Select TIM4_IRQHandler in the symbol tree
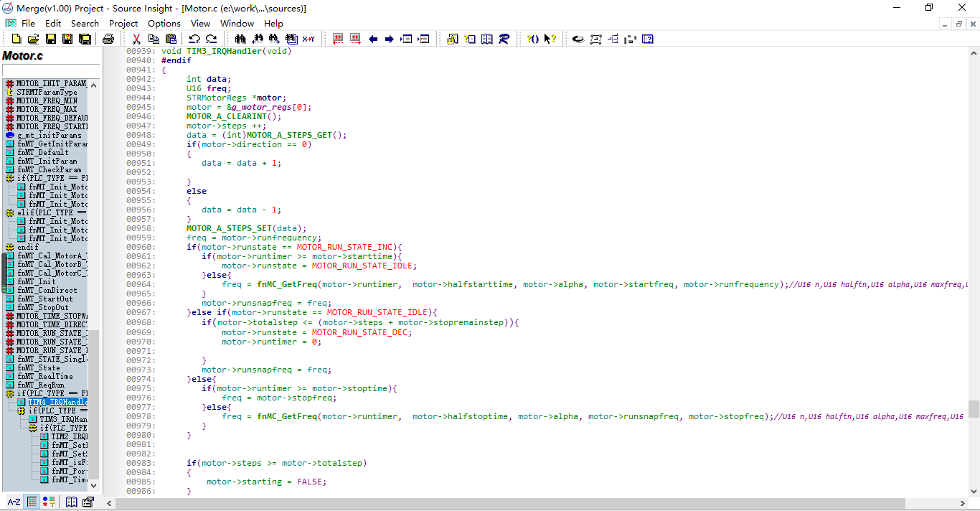Screen dimensions: 980x511 (x=57, y=402)
